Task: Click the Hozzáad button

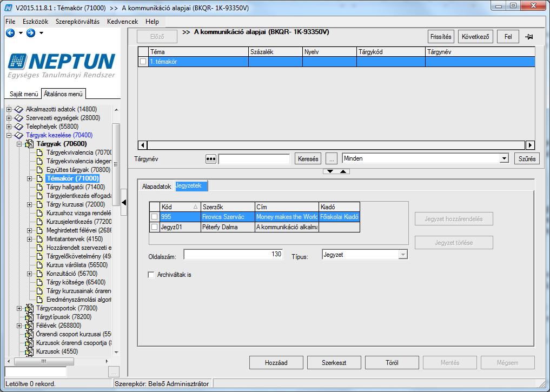Action: pyautogui.click(x=276, y=363)
